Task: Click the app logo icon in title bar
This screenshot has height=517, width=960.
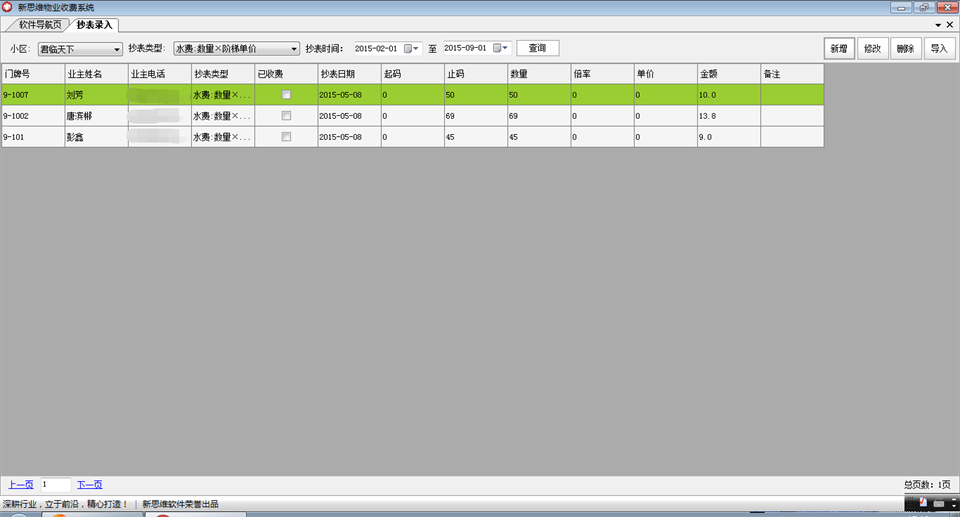Action: tap(7, 7)
